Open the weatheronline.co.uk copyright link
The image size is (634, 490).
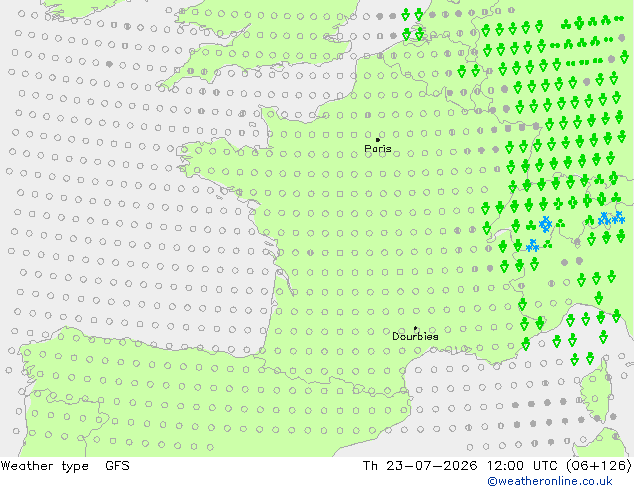pos(550,481)
